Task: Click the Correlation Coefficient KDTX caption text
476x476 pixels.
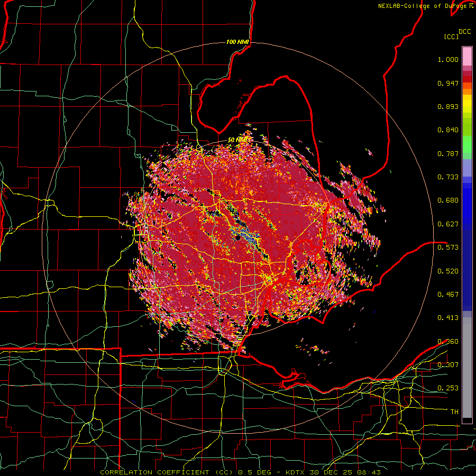Action: pyautogui.click(x=240, y=472)
